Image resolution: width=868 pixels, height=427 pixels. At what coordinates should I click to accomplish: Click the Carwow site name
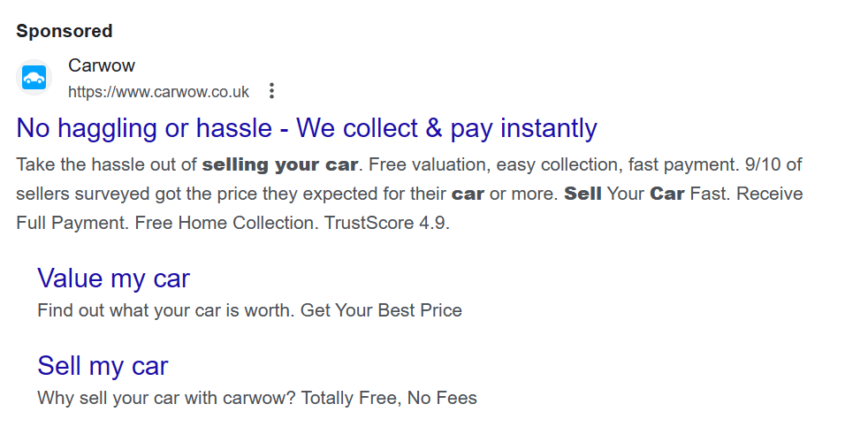[x=102, y=65]
